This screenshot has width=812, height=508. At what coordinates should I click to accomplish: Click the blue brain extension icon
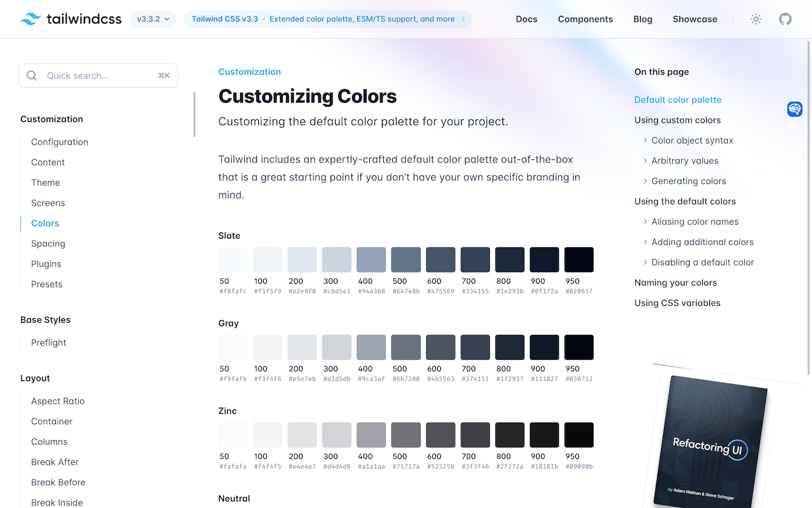coord(795,109)
